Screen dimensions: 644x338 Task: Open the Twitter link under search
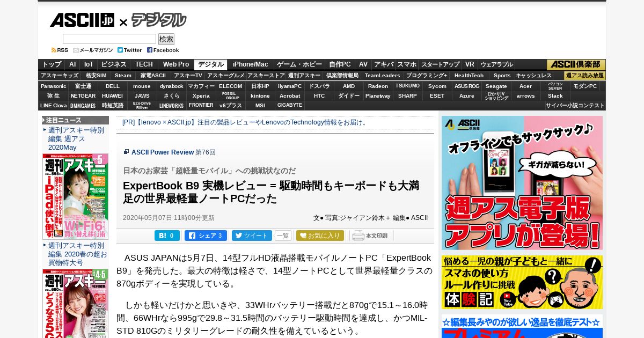130,50
